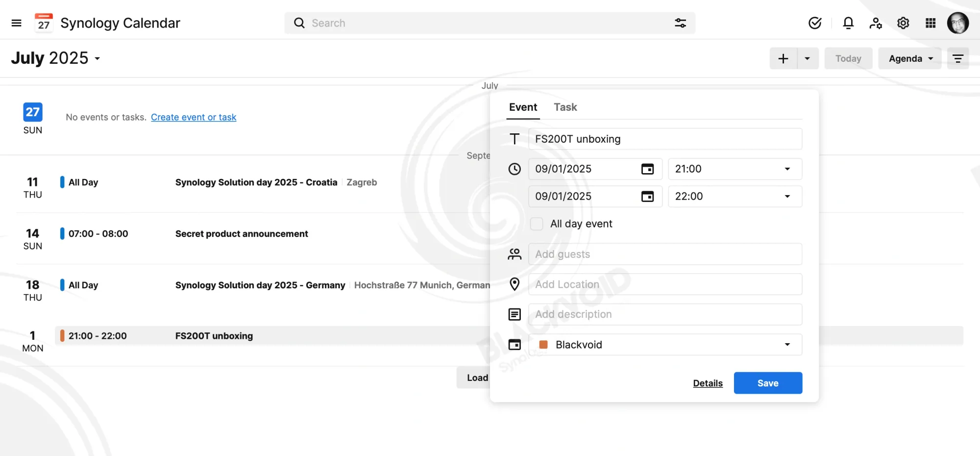This screenshot has width=980, height=456.
Task: Expand the July 2025 month selector
Action: pos(55,58)
